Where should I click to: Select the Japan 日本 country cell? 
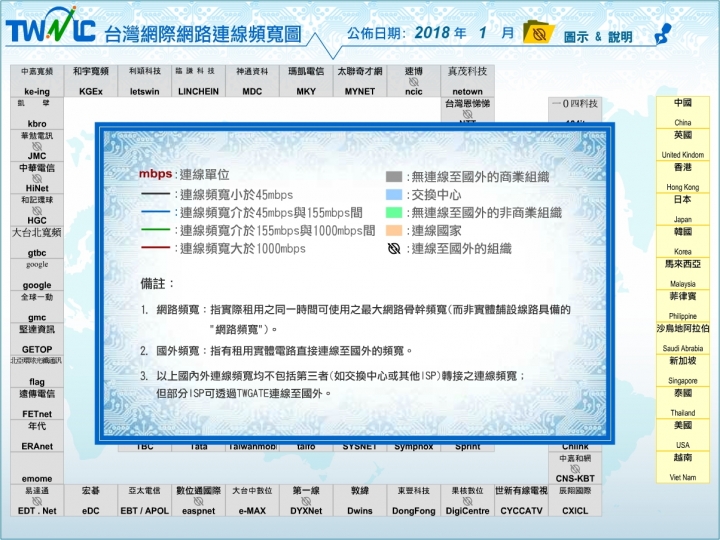coord(683,209)
